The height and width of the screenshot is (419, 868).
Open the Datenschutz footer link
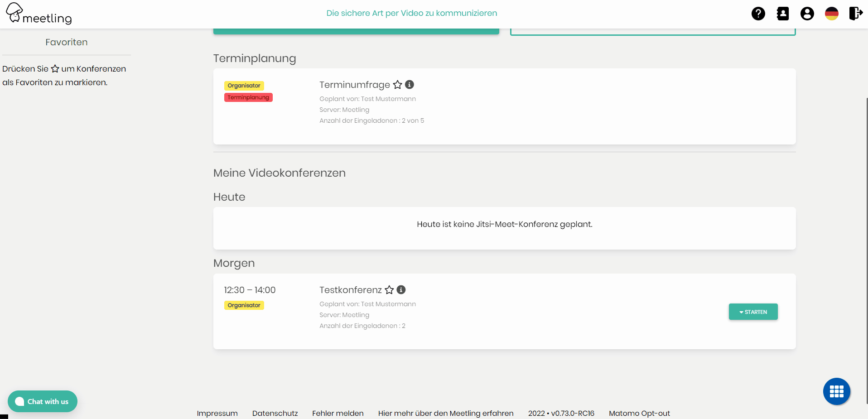coord(275,413)
